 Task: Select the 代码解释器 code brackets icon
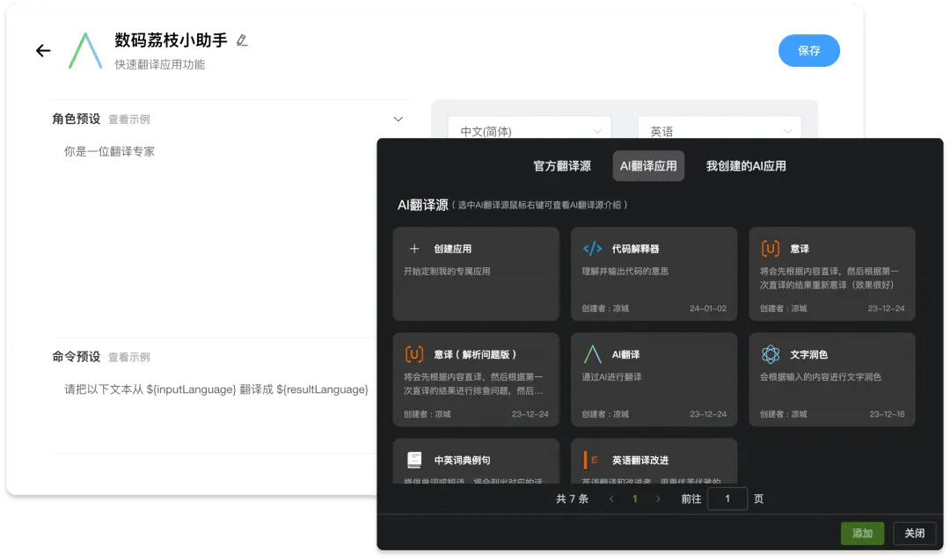click(x=593, y=249)
